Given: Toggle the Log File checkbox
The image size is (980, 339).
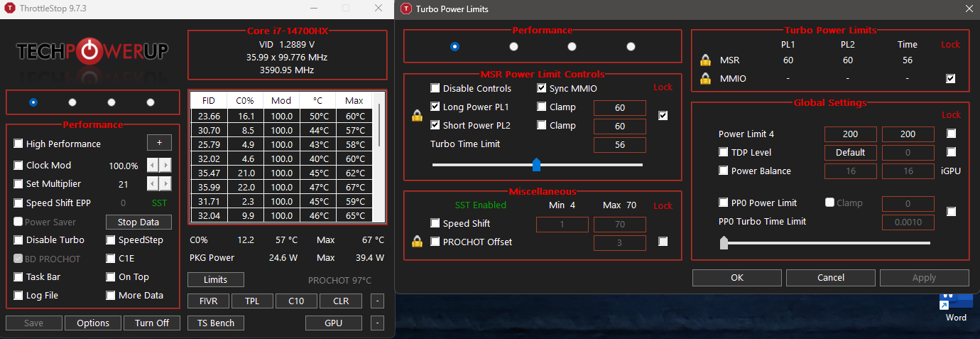Looking at the screenshot, I should point(18,296).
